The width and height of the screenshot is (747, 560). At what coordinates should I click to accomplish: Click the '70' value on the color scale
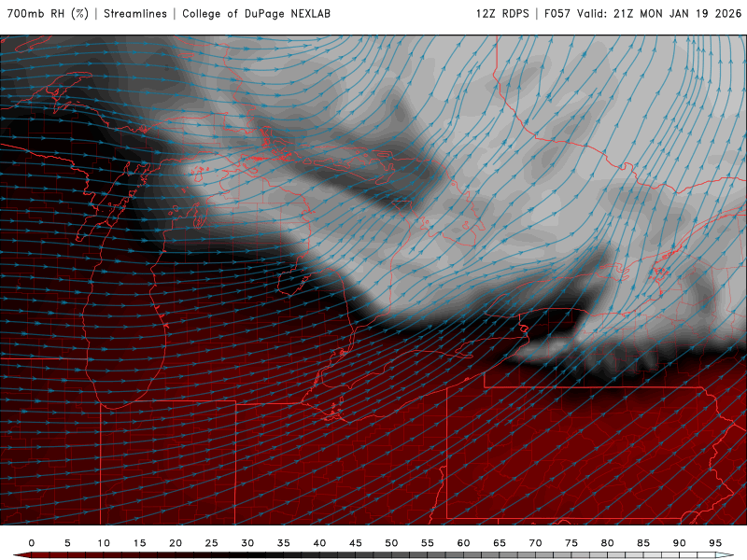tap(535, 543)
